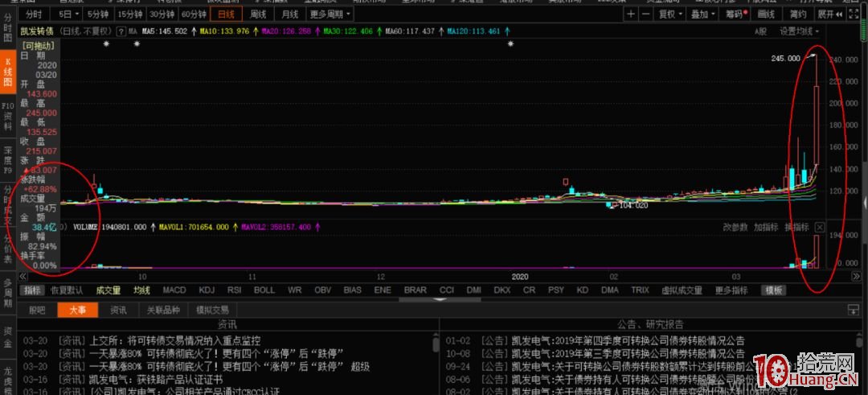The image size is (868, 395).
Task: Open news 上交所：将可转债交易情况纳入重点监控
Action: (175, 340)
